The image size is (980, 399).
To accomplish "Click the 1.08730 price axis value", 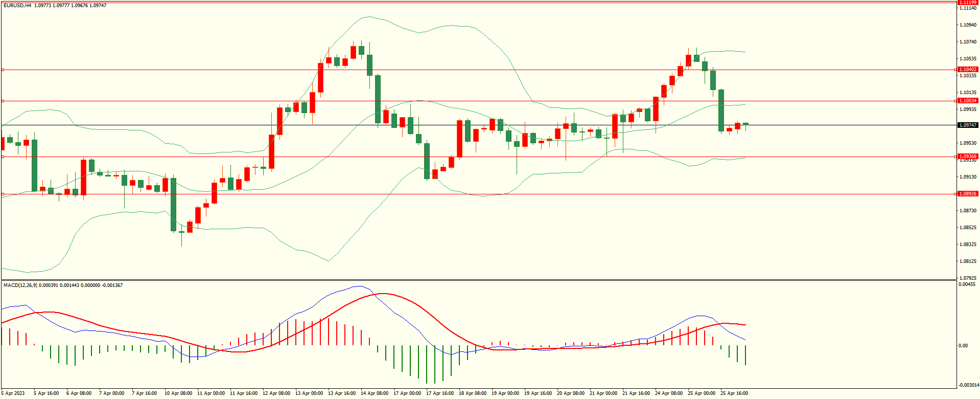I will click(968, 211).
